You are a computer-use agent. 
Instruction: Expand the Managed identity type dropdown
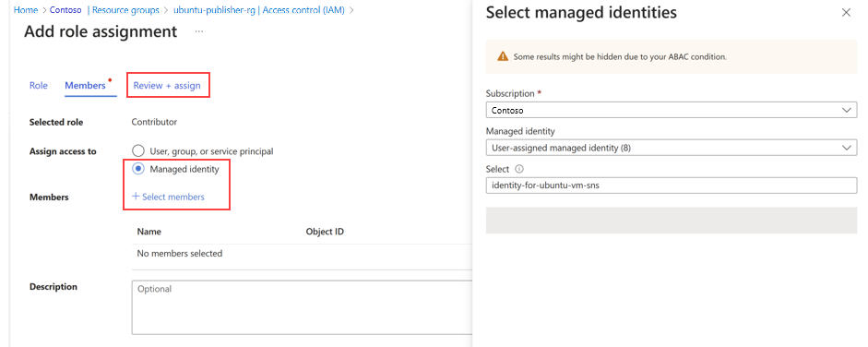click(x=672, y=148)
